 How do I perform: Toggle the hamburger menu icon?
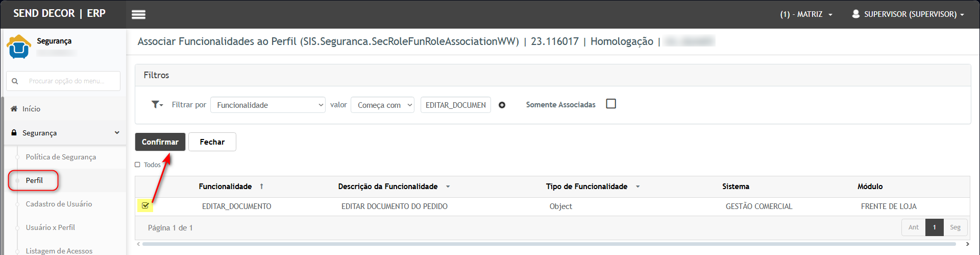click(138, 14)
